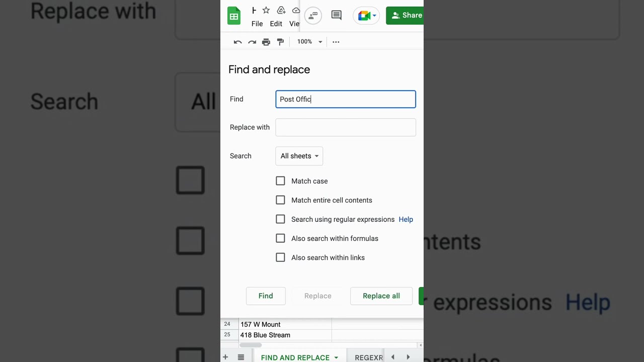Add a new sheet with plus icon
Image resolution: width=644 pixels, height=362 pixels.
[x=225, y=357]
